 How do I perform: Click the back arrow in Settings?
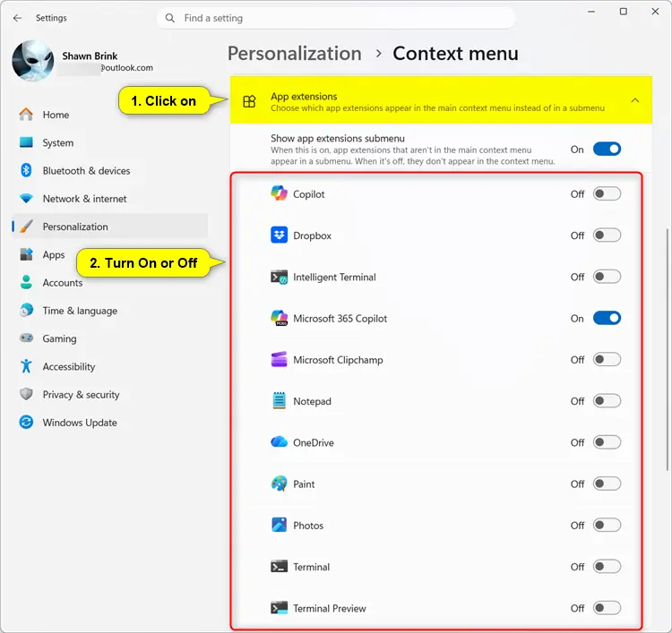click(x=17, y=18)
